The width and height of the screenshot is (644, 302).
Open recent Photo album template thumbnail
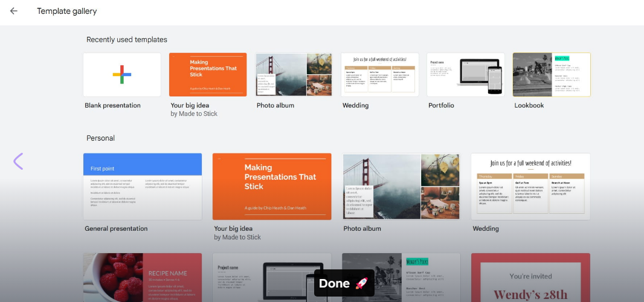(294, 74)
